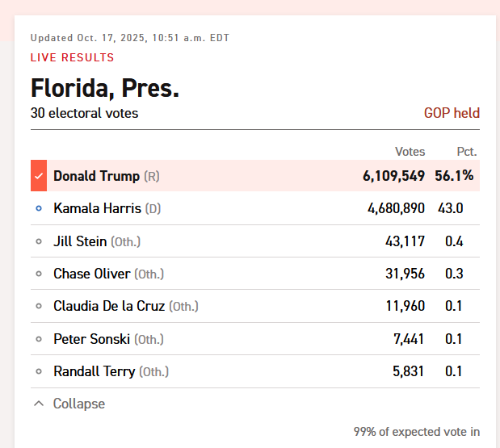Click the circle marker beside Peter Sonski
The width and height of the screenshot is (500, 448).
pyautogui.click(x=39, y=339)
